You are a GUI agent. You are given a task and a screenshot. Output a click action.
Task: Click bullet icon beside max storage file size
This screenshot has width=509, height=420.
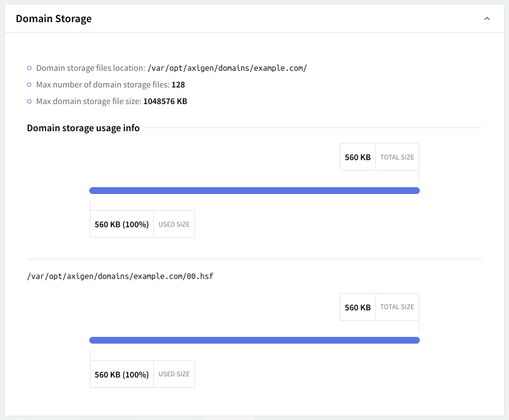click(x=30, y=101)
